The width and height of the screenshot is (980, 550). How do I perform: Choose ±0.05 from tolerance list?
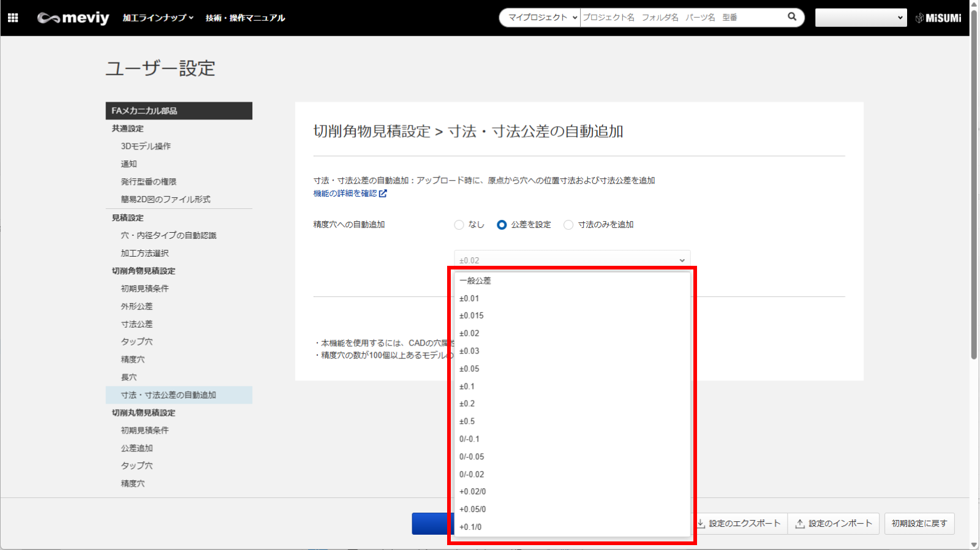coord(469,369)
